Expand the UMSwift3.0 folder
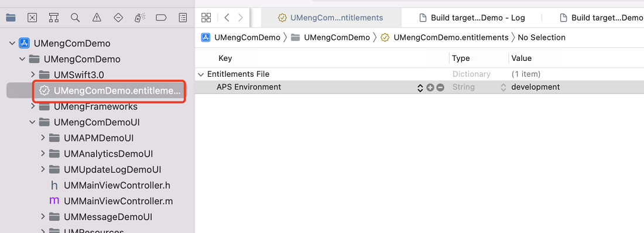 33,74
